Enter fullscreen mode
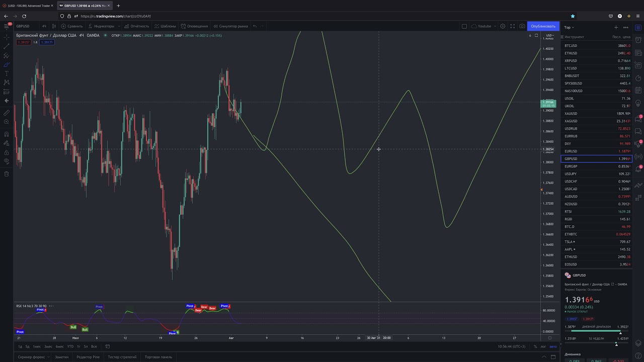Image resolution: width=644 pixels, height=362 pixels. 513,26
